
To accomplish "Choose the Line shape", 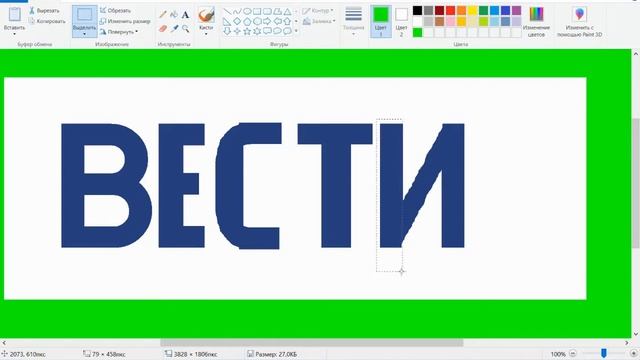I will pos(227,11).
